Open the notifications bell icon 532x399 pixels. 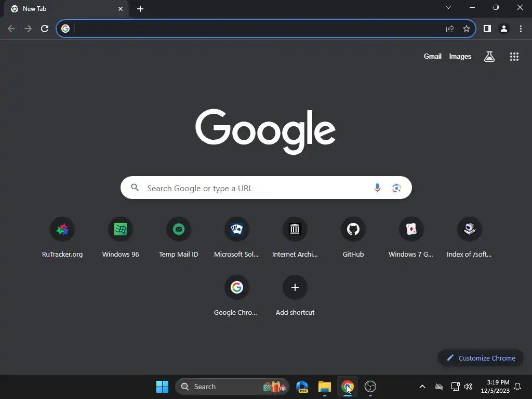[518, 387]
